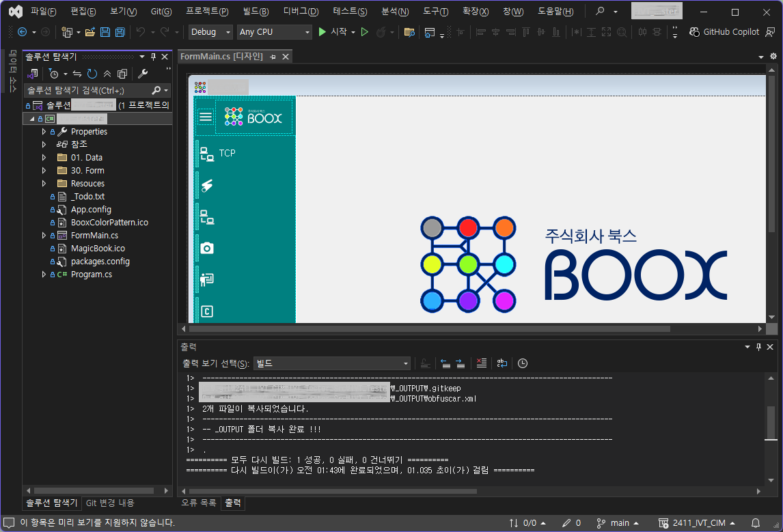Select TCP network icon in designer sidebar

point(207,154)
